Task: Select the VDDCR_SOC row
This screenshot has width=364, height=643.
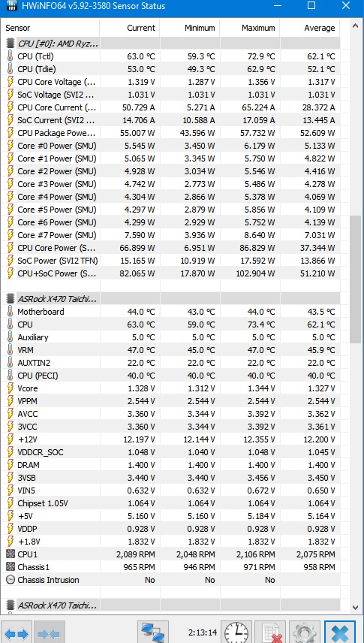Action: tap(170, 452)
